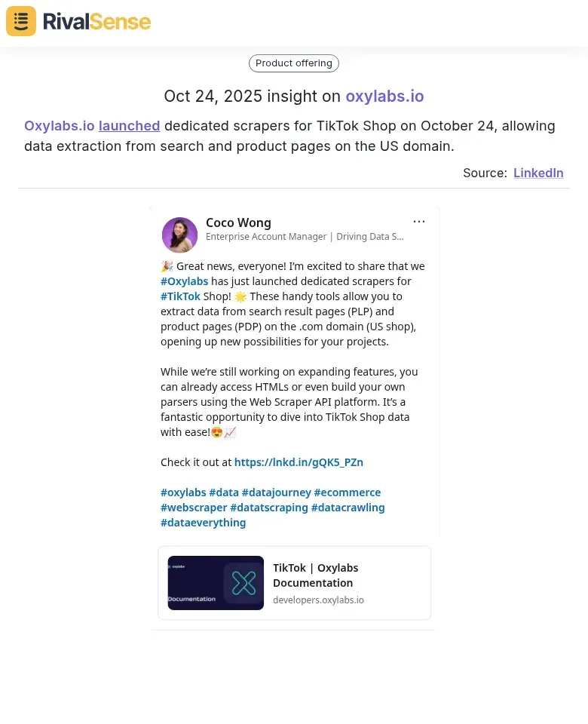The width and height of the screenshot is (588, 724).
Task: Open the TikTok | Oxylabs Documentation title
Action: click(x=315, y=575)
